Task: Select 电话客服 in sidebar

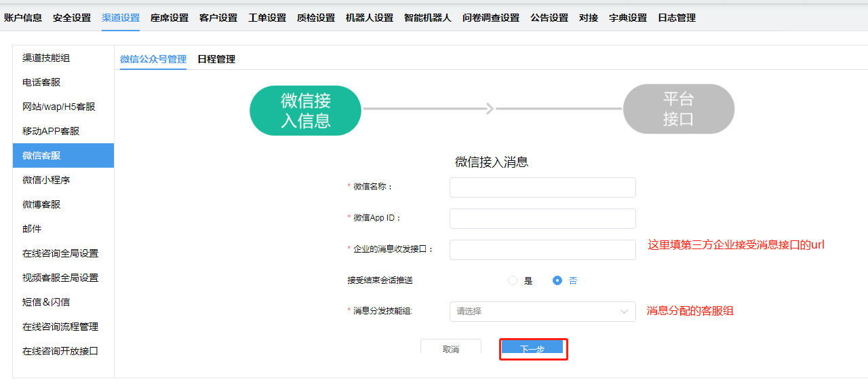Action: pyautogui.click(x=63, y=82)
